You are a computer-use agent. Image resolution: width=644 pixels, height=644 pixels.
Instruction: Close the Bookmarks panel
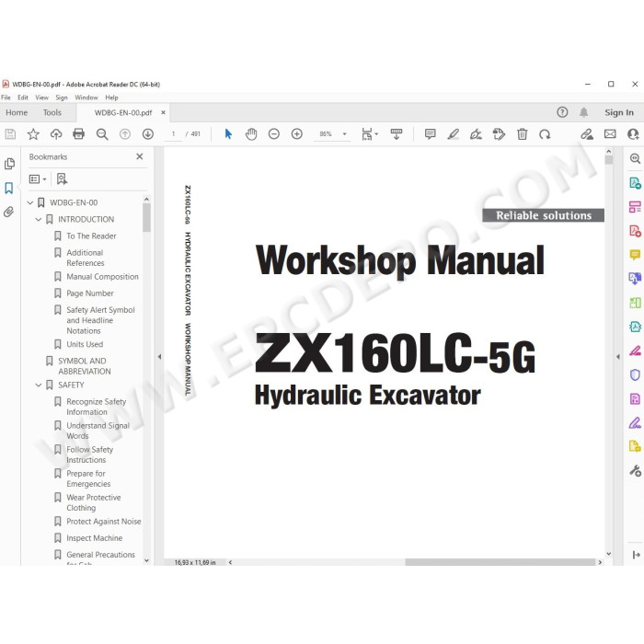[x=140, y=156]
